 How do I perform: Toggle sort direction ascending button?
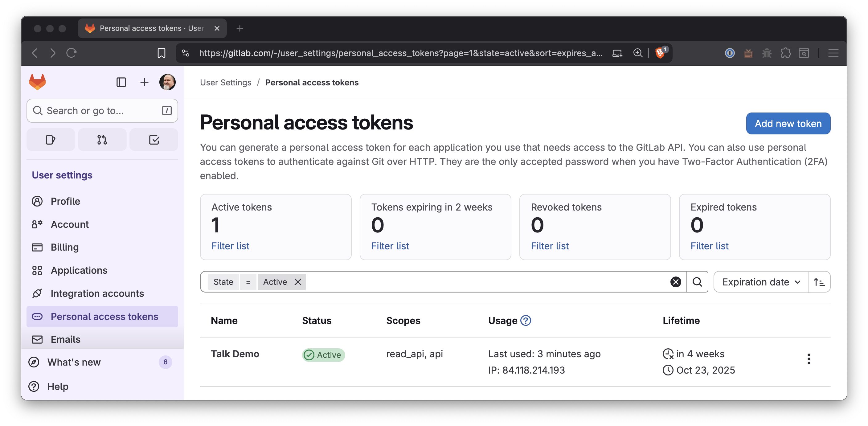[819, 282]
